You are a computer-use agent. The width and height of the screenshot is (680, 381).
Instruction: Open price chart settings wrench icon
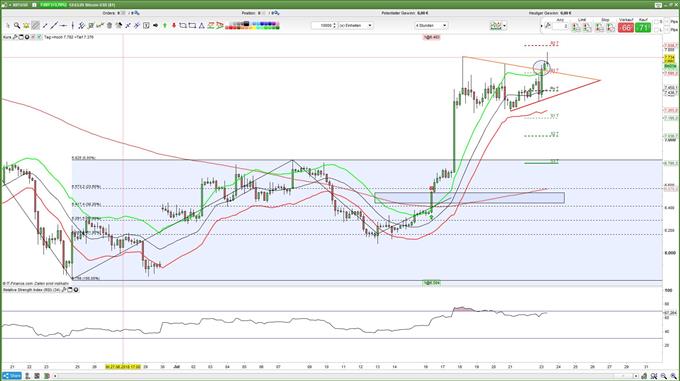click(x=15, y=37)
